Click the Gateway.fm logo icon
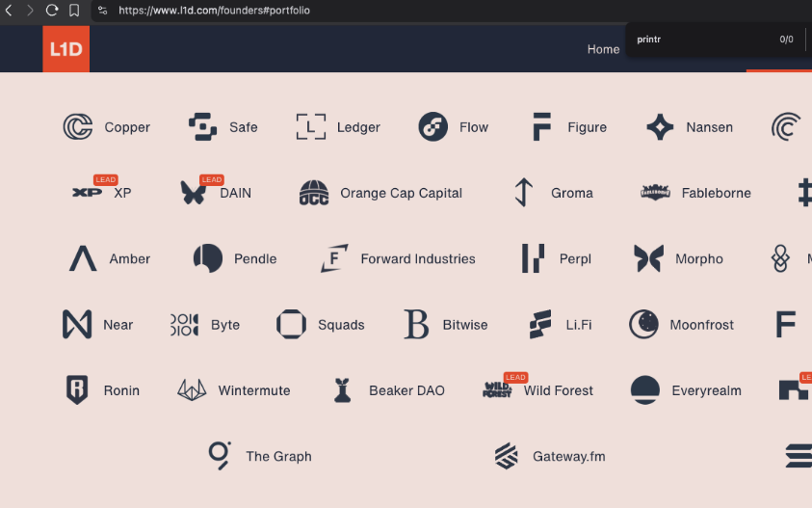This screenshot has width=812, height=508. click(507, 456)
